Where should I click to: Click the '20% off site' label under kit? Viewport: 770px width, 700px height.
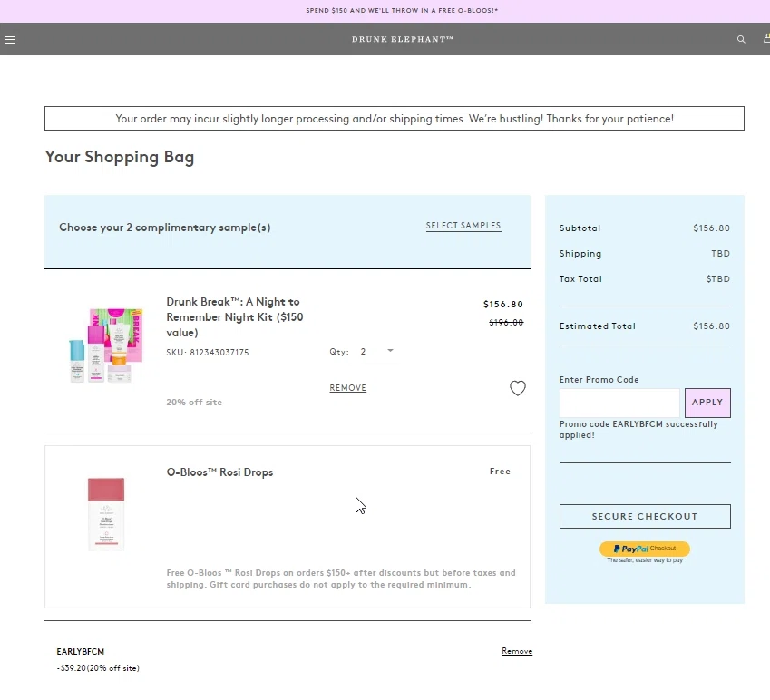tap(194, 402)
